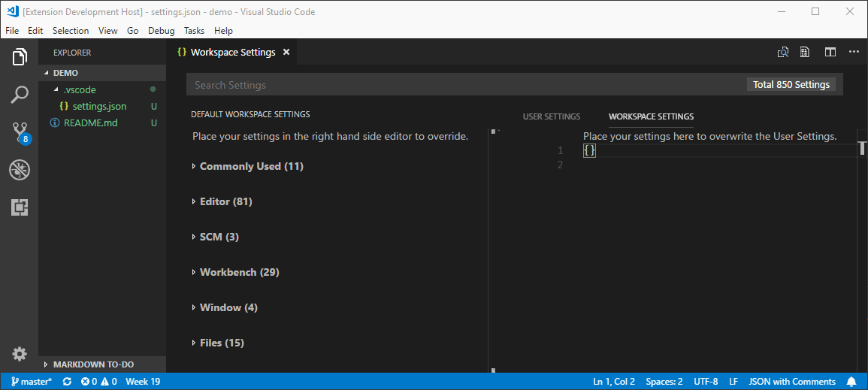Open the Tasks menu
Image resolution: width=868 pixels, height=390 pixels.
[195, 30]
